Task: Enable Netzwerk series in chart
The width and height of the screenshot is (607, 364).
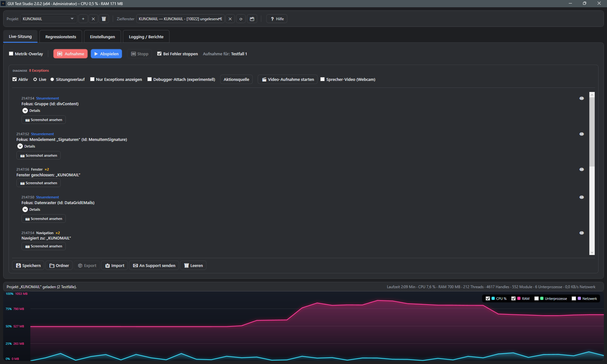Action: [x=574, y=299]
